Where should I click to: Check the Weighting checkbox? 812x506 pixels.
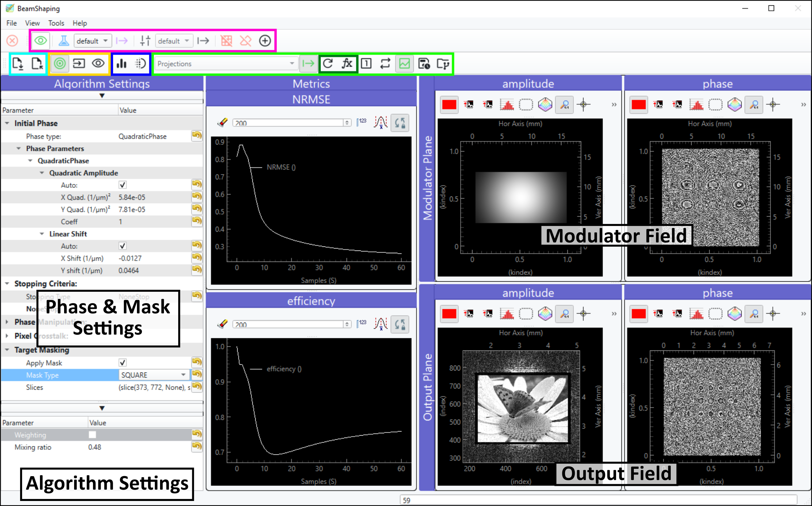[92, 435]
